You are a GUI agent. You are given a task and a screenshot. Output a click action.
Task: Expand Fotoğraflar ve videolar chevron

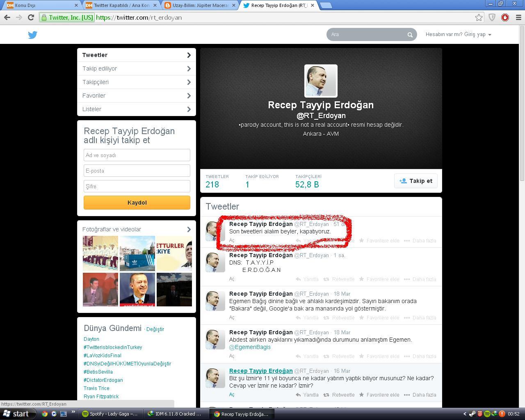point(189,229)
